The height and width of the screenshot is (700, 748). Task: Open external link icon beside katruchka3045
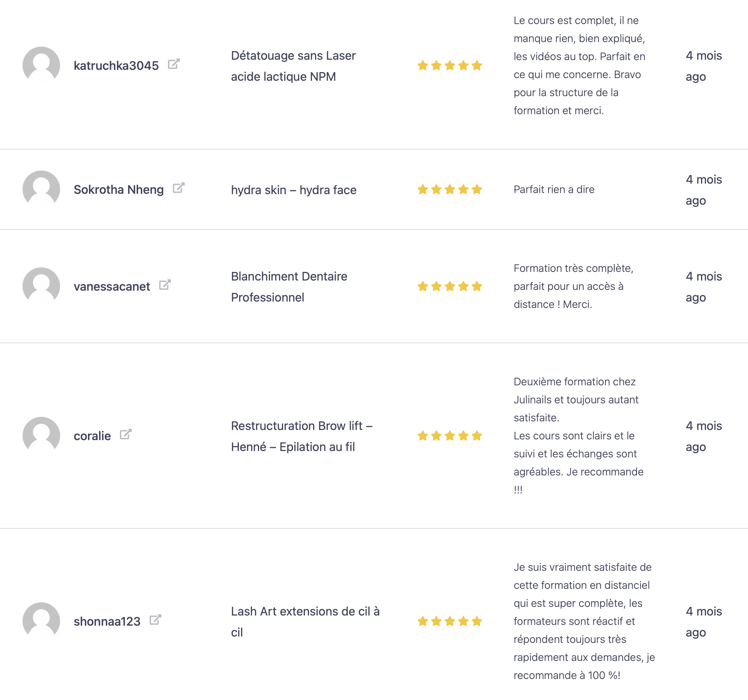coord(173,64)
